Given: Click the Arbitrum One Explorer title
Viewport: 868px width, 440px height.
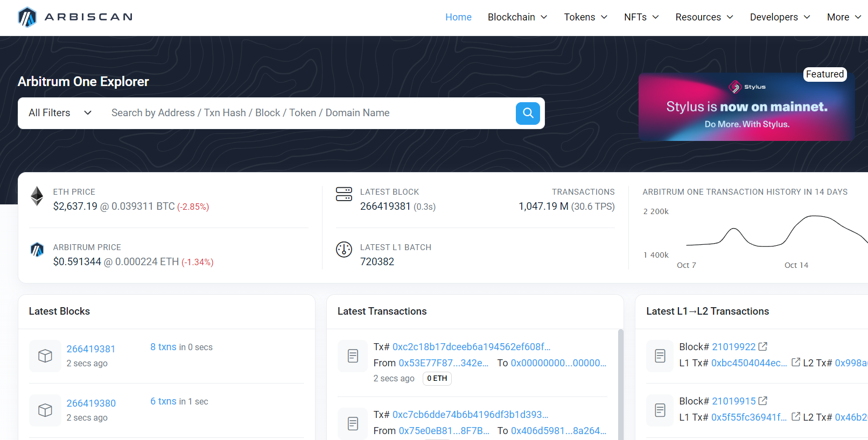Looking at the screenshot, I should pyautogui.click(x=83, y=82).
